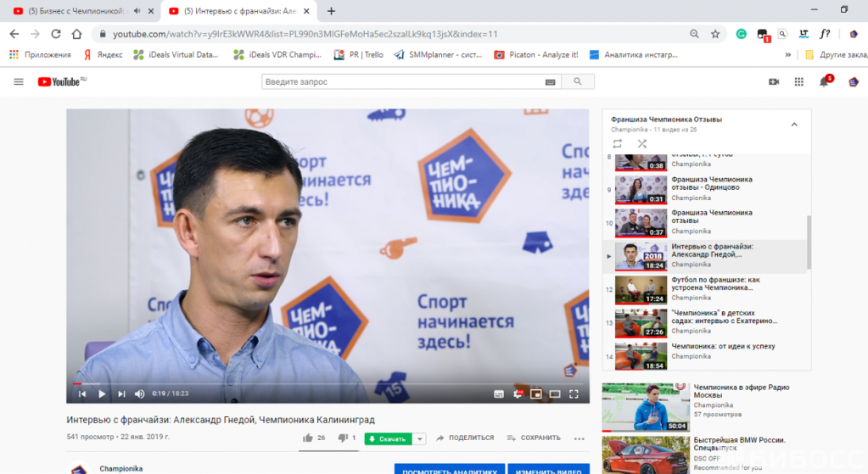Open the Picaton - Analyze it! bookmark
868x474 pixels.
pos(536,55)
